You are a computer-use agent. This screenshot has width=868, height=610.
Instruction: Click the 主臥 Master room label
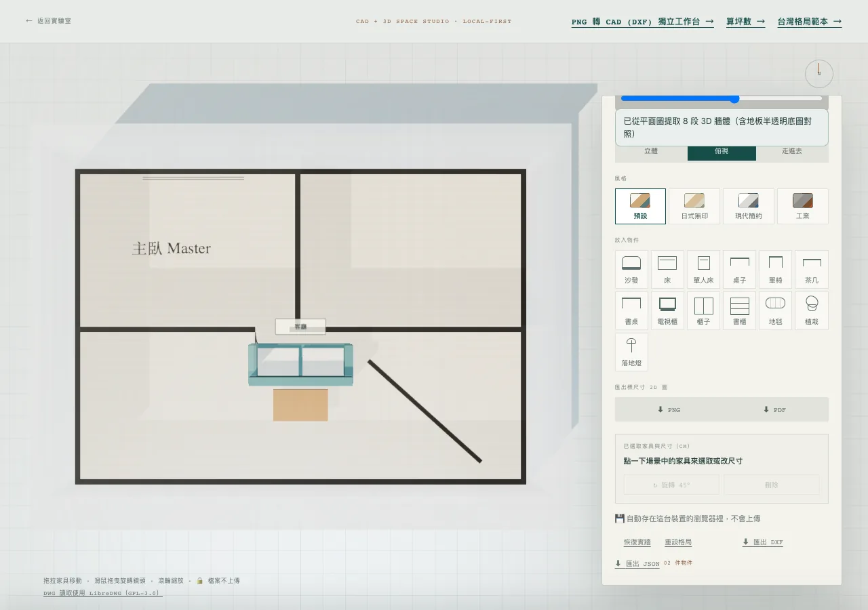[x=172, y=249]
